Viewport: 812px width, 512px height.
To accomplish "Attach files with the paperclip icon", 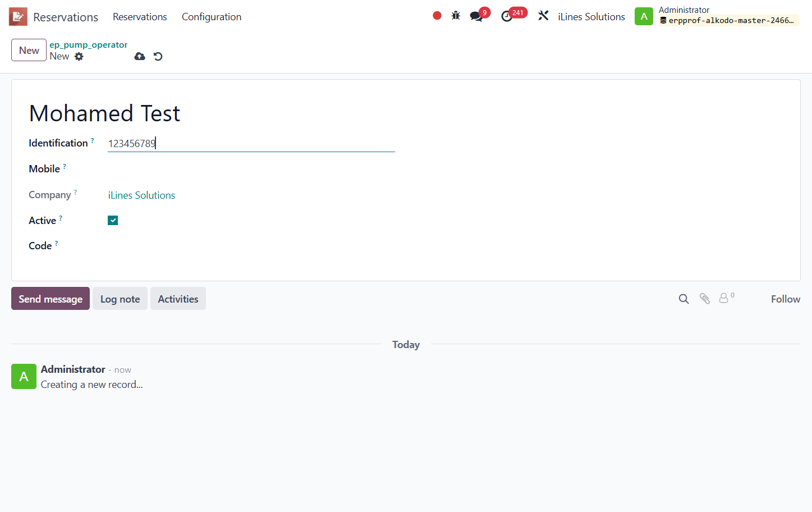I will 705,299.
